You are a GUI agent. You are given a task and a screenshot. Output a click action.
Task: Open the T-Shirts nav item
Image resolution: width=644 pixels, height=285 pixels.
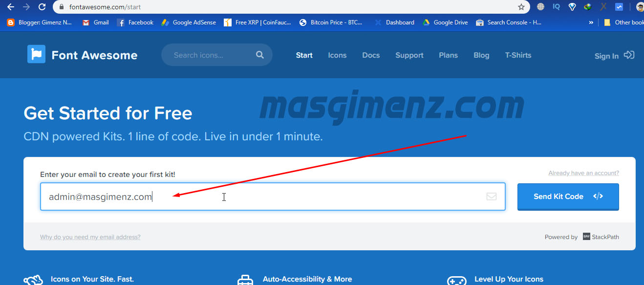[x=518, y=55]
